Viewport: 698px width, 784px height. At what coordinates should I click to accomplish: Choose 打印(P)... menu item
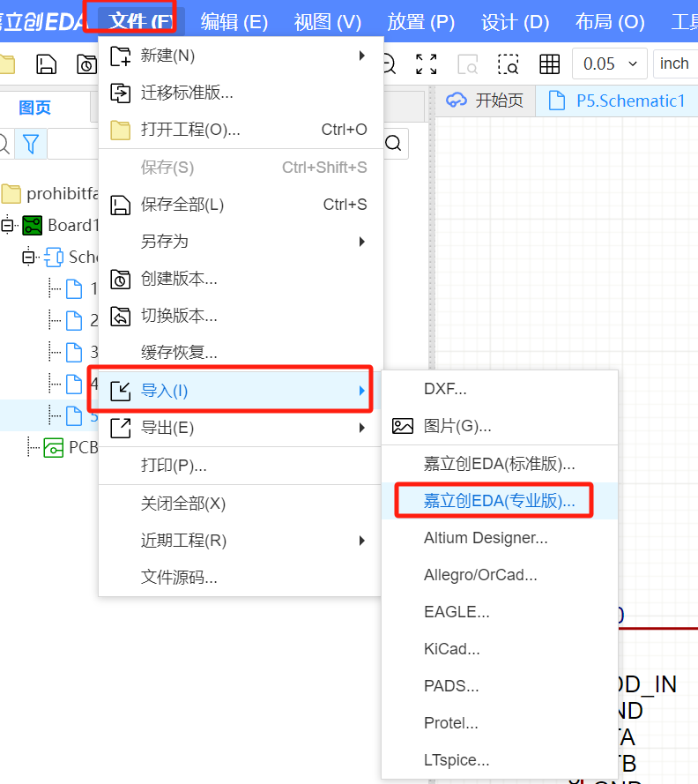(241, 466)
